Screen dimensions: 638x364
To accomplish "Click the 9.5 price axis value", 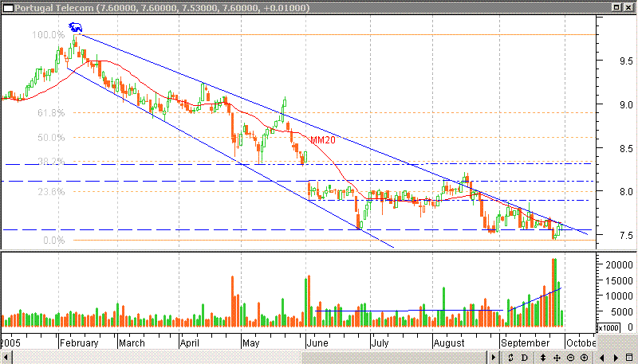I will coord(625,61).
